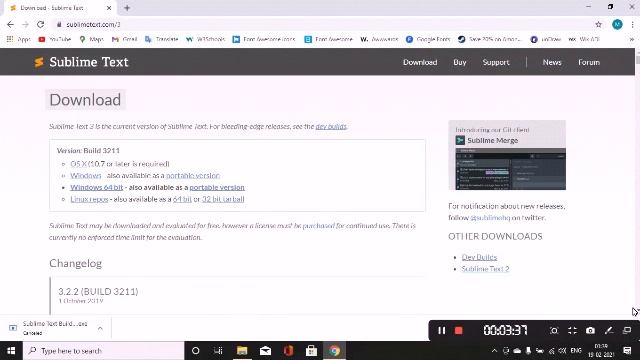640x360 pixels.
Task: Stop the recording with the red square
Action: [x=458, y=330]
